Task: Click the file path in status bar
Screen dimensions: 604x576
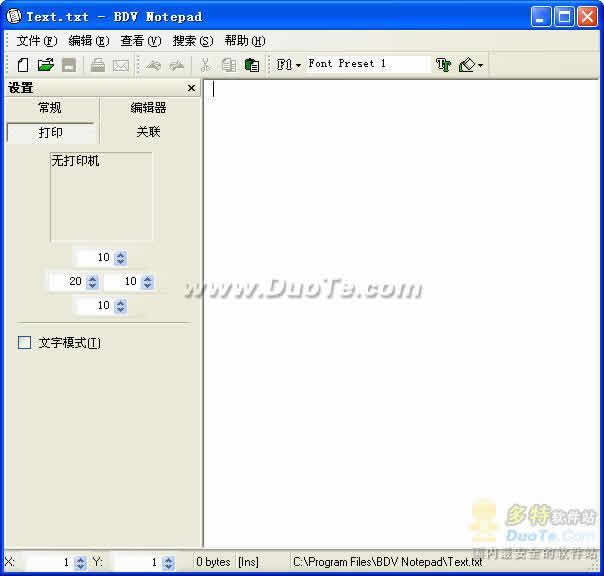Action: coord(387,562)
